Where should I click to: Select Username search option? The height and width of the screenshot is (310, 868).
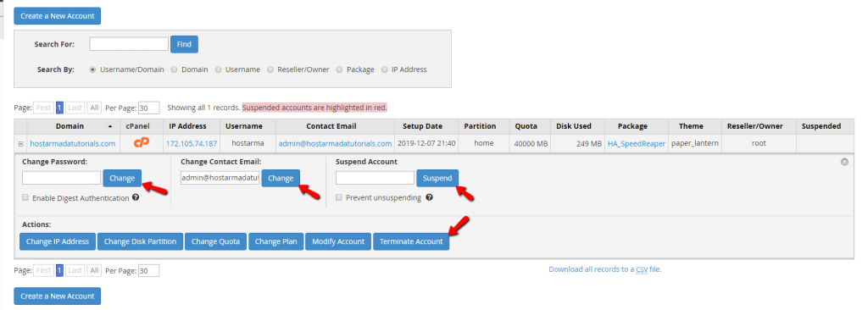pos(218,69)
